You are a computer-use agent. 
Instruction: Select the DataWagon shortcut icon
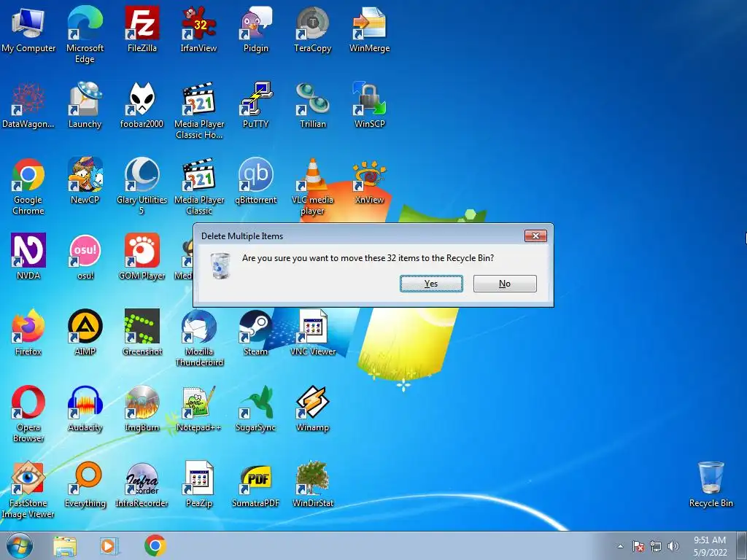click(x=28, y=105)
